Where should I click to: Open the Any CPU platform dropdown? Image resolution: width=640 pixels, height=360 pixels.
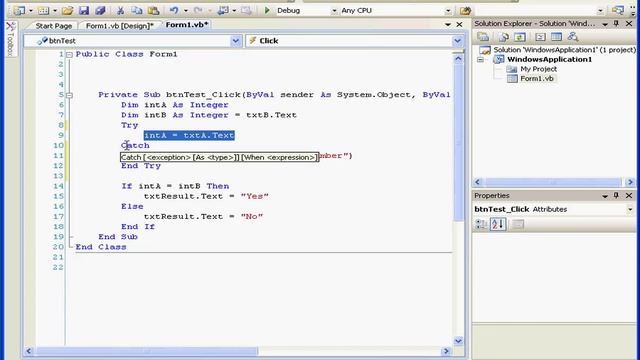pyautogui.click(x=448, y=11)
